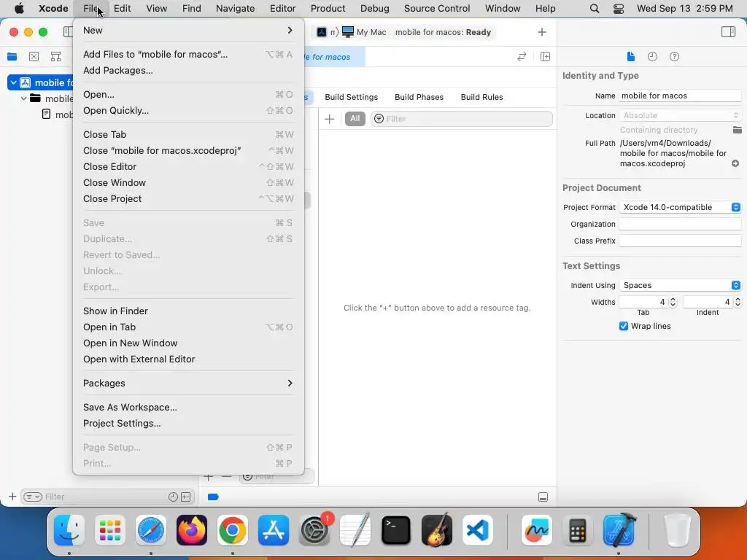Open Spotlight search in menu bar
The width and height of the screenshot is (747, 560).
pos(594,9)
